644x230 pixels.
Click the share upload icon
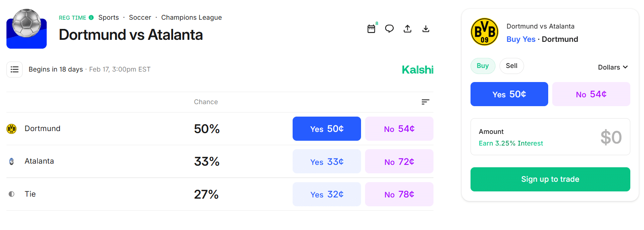407,29
